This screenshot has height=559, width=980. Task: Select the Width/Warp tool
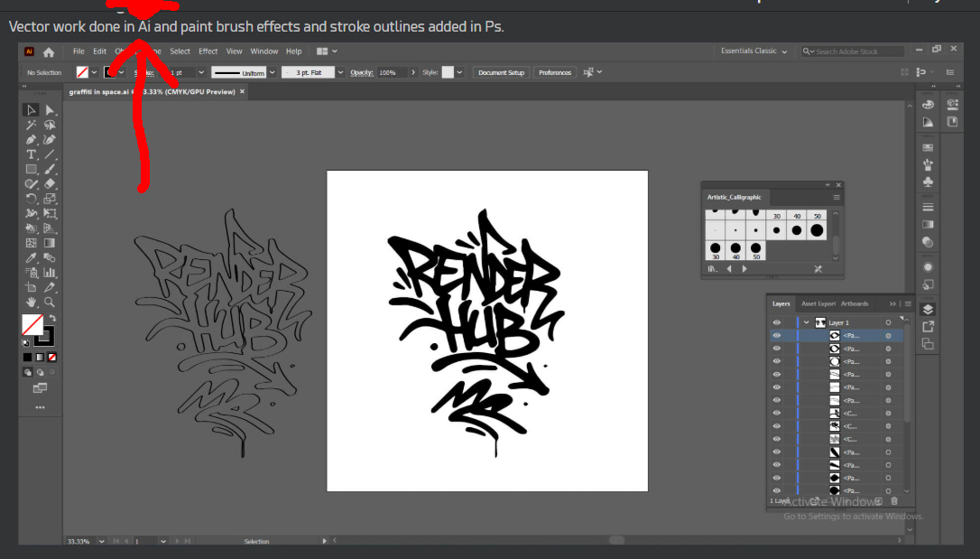tap(31, 213)
